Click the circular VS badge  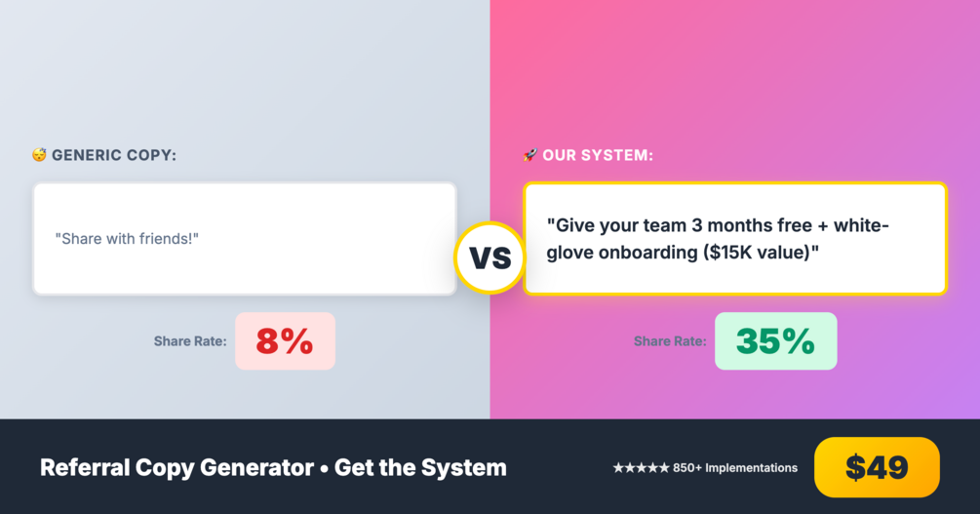(x=490, y=257)
